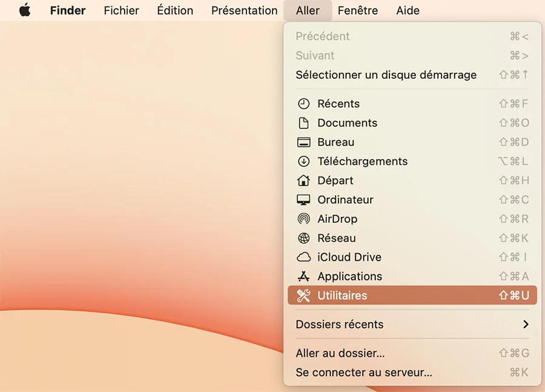Open the Fichier menu
Viewport: 545px width, 392px height.
[x=121, y=10]
